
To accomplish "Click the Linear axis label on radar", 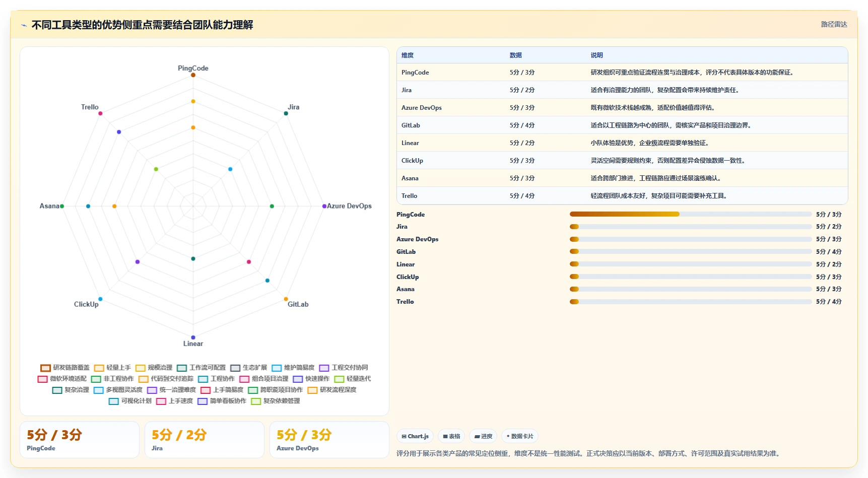I will (193, 344).
